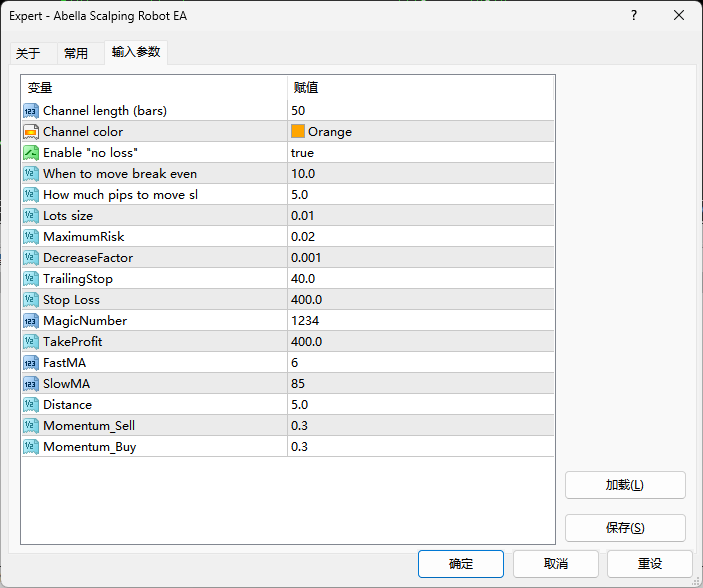Click the integer icon beside Channel length (bars)
This screenshot has width=703, height=588.
(30, 111)
